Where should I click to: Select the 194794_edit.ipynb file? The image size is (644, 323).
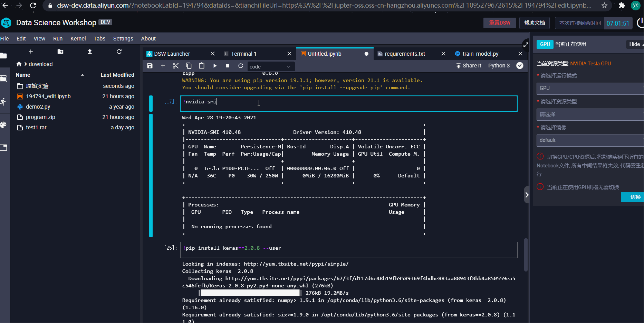[76, 96]
